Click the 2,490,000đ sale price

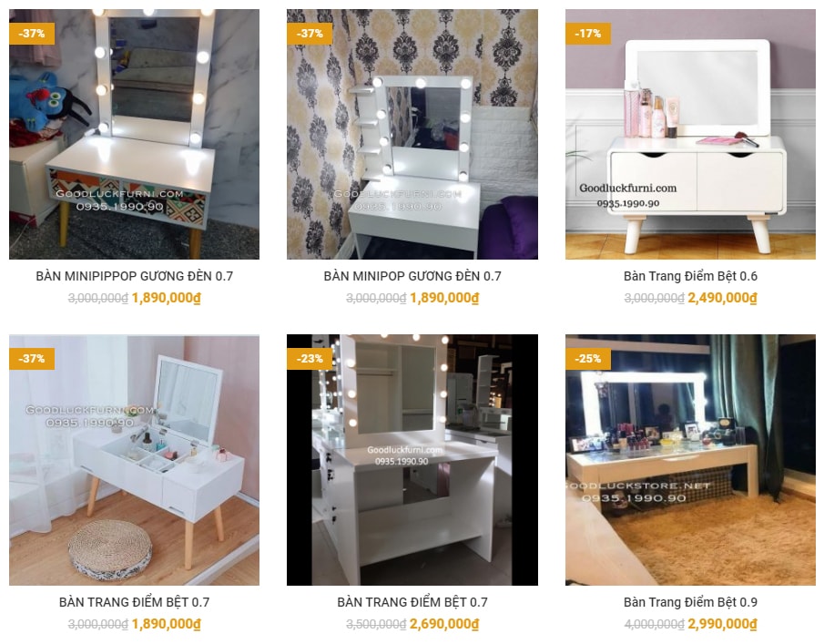point(722,298)
